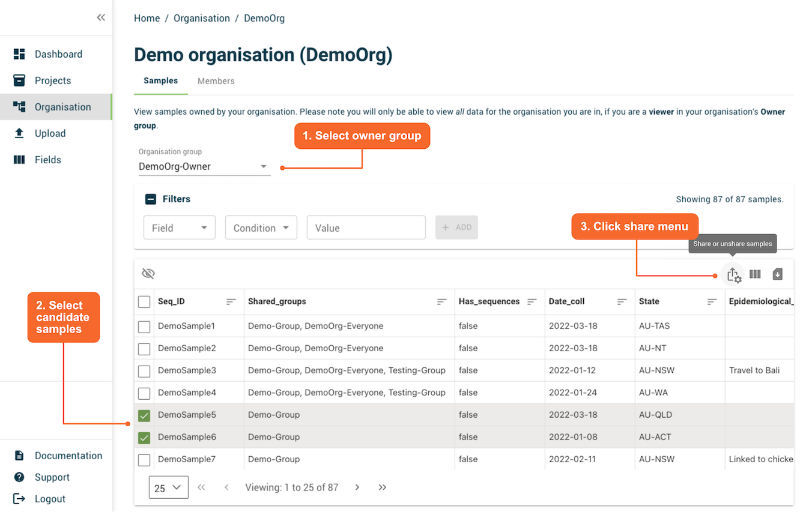Navigate Home via the breadcrumb link
812x512 pixels.
[x=147, y=18]
